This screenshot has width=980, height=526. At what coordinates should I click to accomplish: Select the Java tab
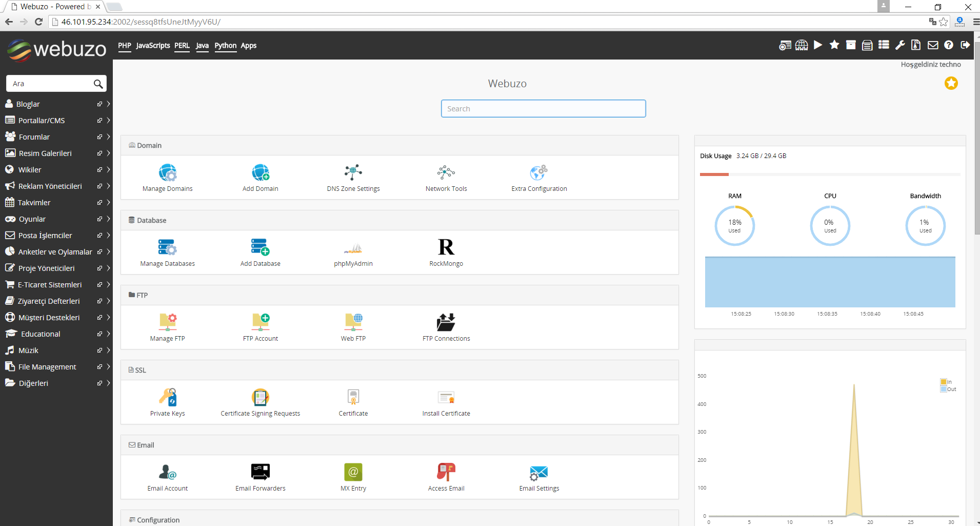tap(203, 46)
